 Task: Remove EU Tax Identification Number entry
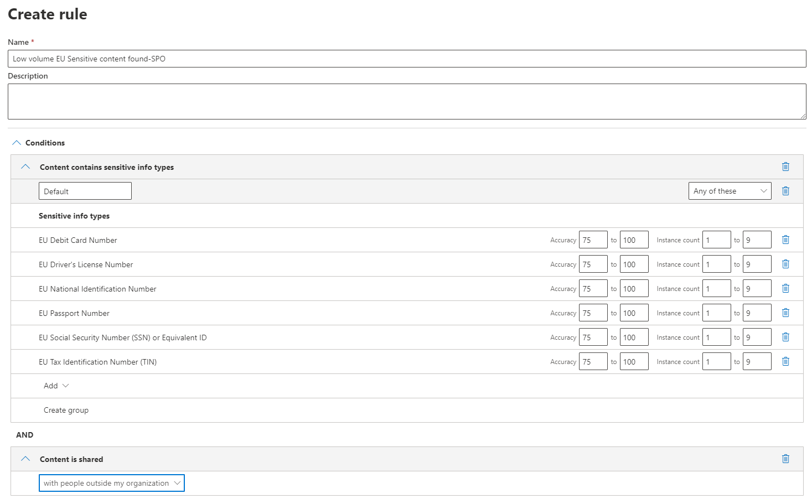tap(785, 361)
